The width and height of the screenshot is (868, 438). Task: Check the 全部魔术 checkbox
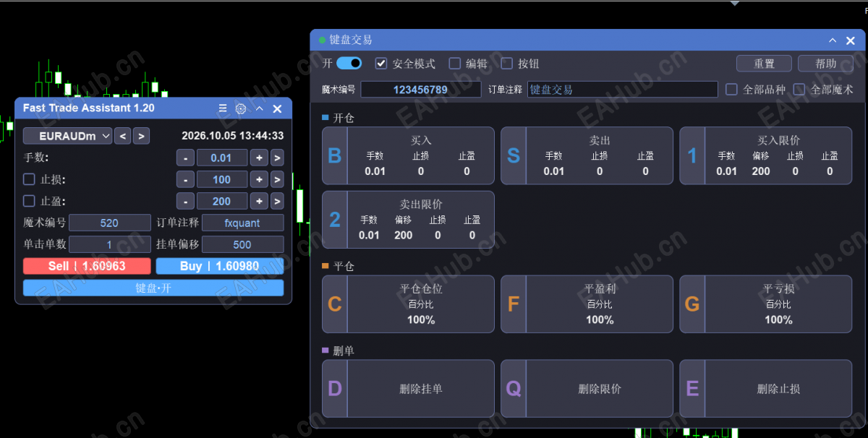pos(799,90)
